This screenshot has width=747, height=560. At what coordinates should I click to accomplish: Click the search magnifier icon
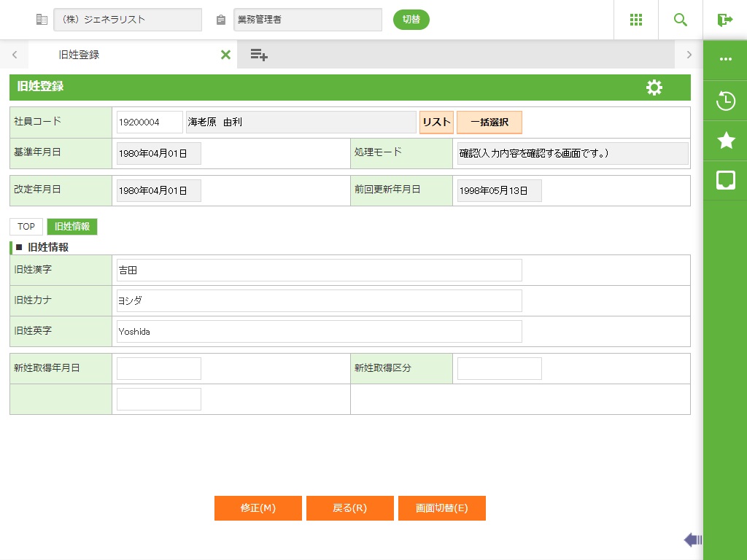coord(681,20)
